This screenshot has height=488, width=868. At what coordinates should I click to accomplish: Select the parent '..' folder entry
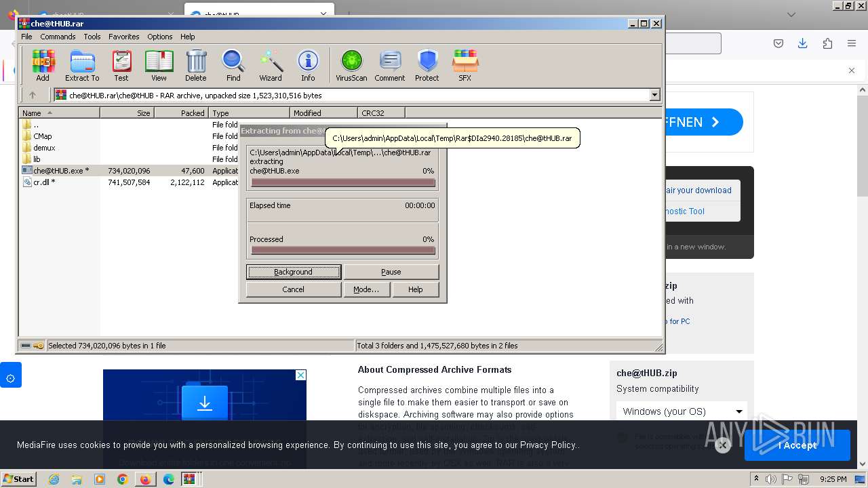coord(36,125)
